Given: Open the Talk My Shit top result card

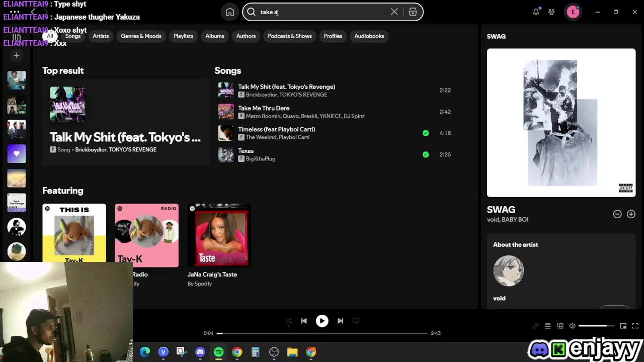Looking at the screenshot, I should 126,122.
